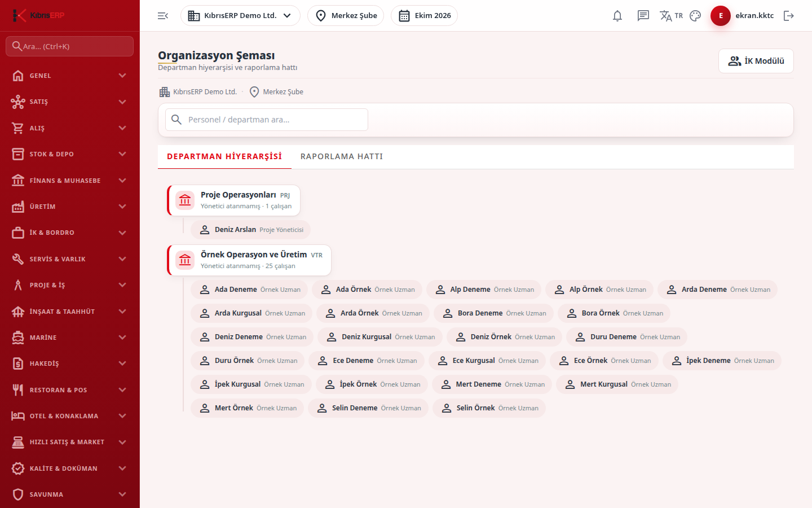Viewport: 812px width, 508px height.
Task: Select employee Ada Deneme chip
Action: [249, 290]
